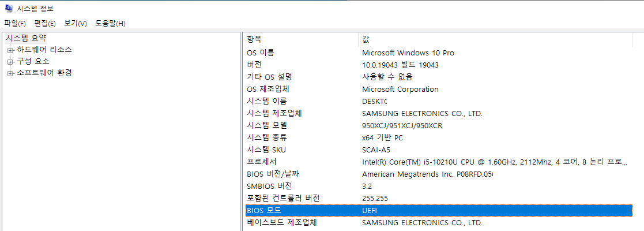The image size is (644, 231).
Task: Expand the 소프트웨어 환경 tree node
Action: (x=10, y=73)
